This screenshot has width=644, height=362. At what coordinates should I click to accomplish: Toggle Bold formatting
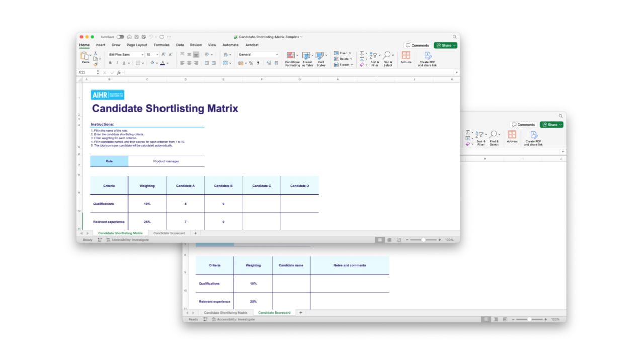[x=110, y=63]
